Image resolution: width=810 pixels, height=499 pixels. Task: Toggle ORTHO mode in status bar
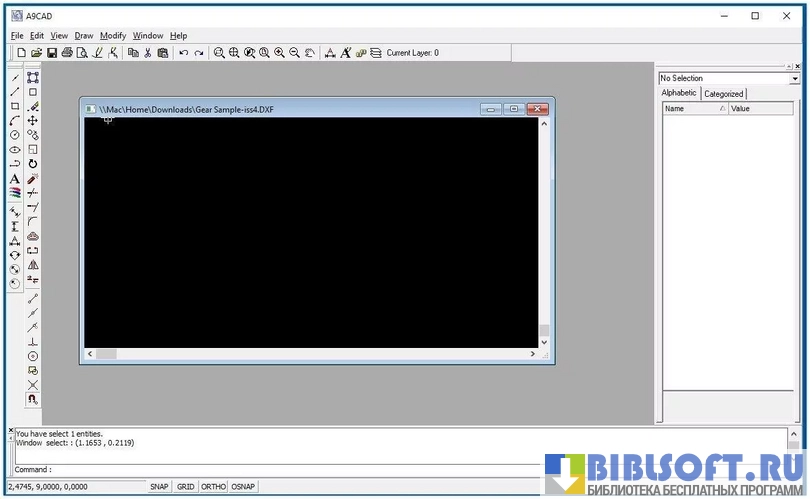tap(213, 487)
